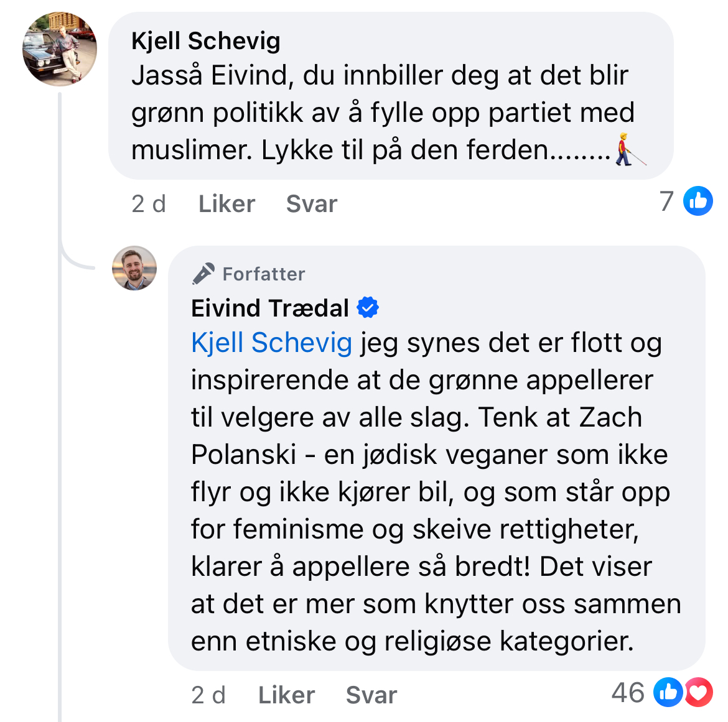
Task: Click the blue verified checkmark badge
Action: (x=368, y=307)
